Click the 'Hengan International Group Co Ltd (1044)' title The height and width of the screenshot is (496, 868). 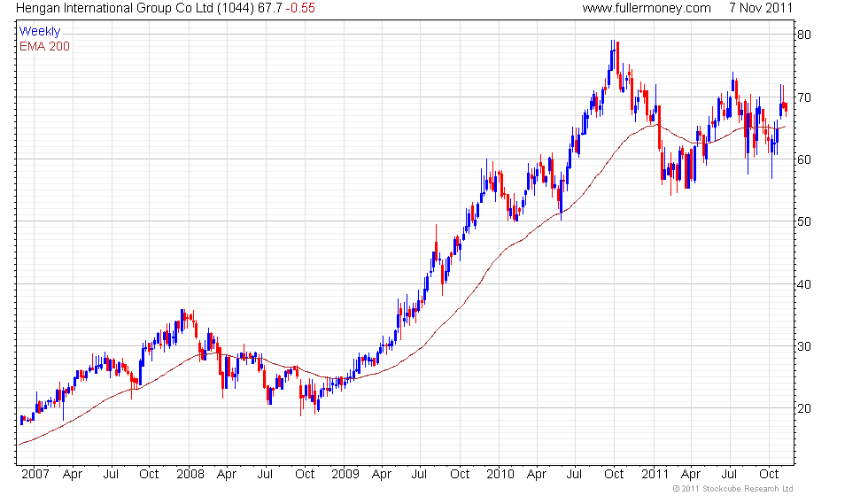135,8
